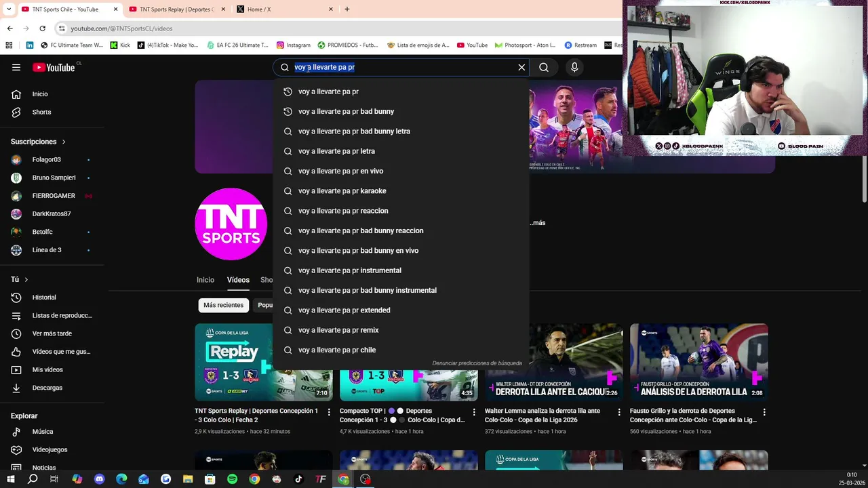Select the 'Más recientes' filter chip
This screenshot has width=868, height=488.
223,305
